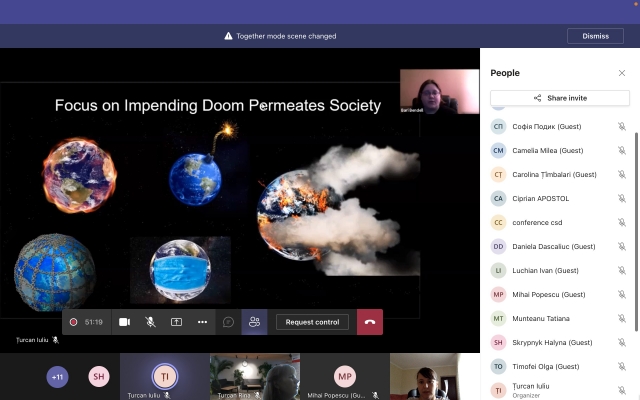Click the warning icon in the notification bar
The height and width of the screenshot is (400, 640).
229,36
